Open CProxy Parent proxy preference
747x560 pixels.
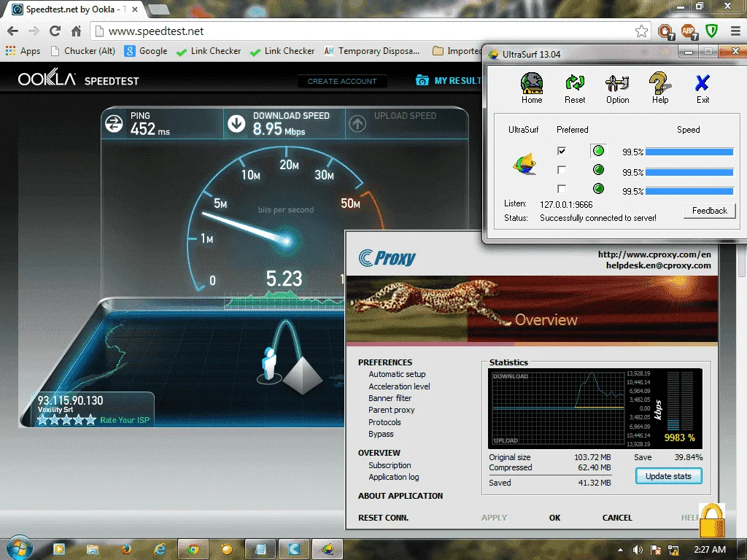coord(391,410)
